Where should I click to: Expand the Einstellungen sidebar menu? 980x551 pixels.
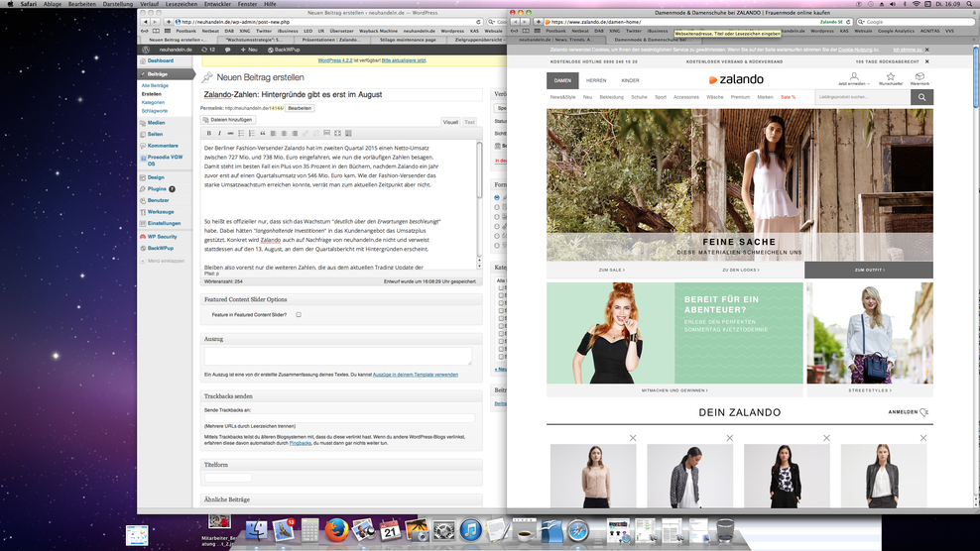coord(164,223)
